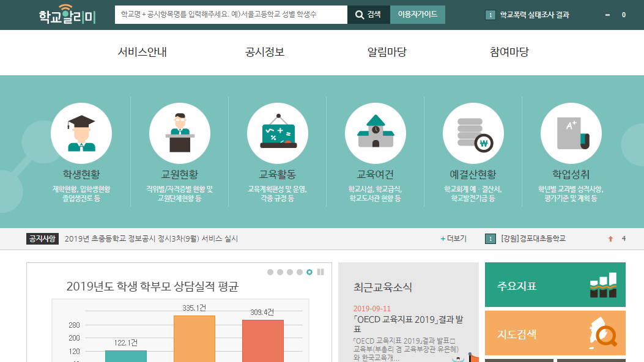This screenshot has width=644, height=362.
Task: Switch to the first slideshow dot
Action: point(270,272)
